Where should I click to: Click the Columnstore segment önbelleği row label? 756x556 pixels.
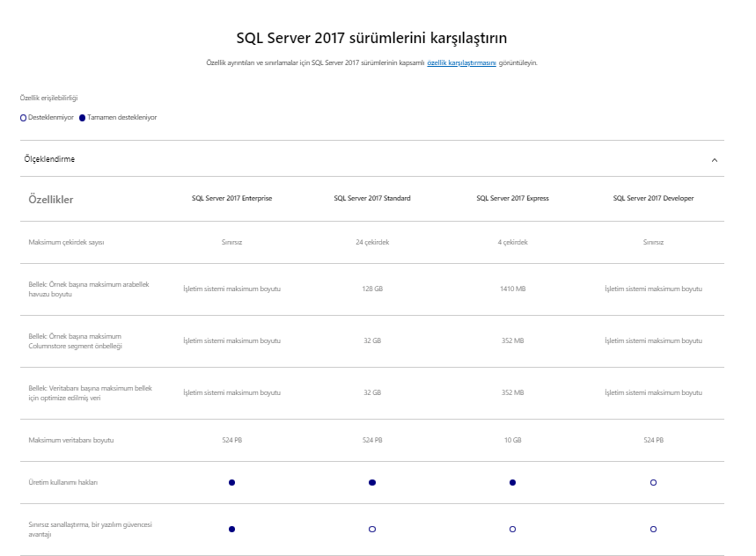coord(75,341)
